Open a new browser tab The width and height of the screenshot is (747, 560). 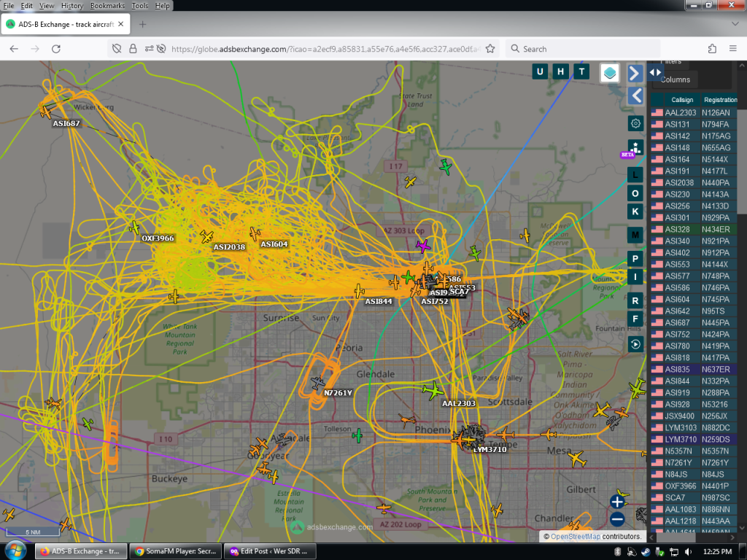(x=142, y=24)
